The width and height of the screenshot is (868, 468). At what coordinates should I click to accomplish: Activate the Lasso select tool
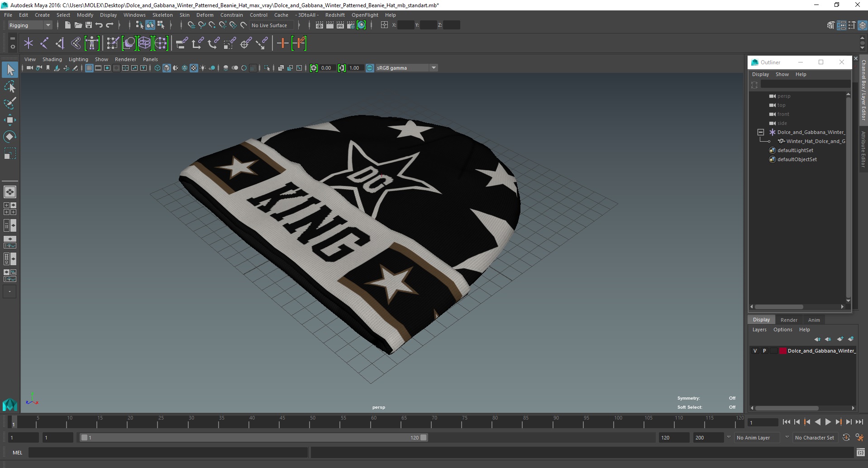click(10, 86)
